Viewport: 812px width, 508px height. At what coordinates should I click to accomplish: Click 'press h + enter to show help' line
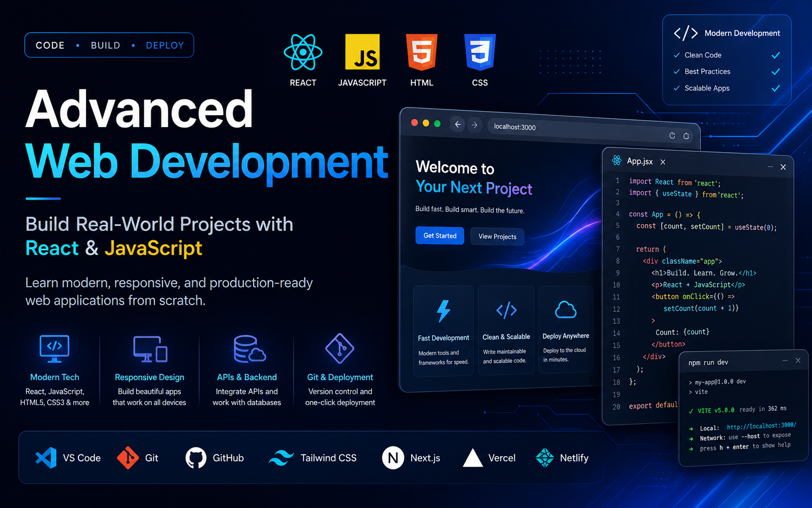[745, 447]
